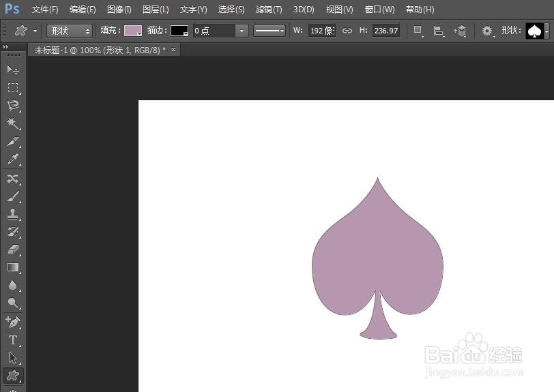Image resolution: width=554 pixels, height=392 pixels.
Task: Open the 编辑(E) menu
Action: click(83, 10)
